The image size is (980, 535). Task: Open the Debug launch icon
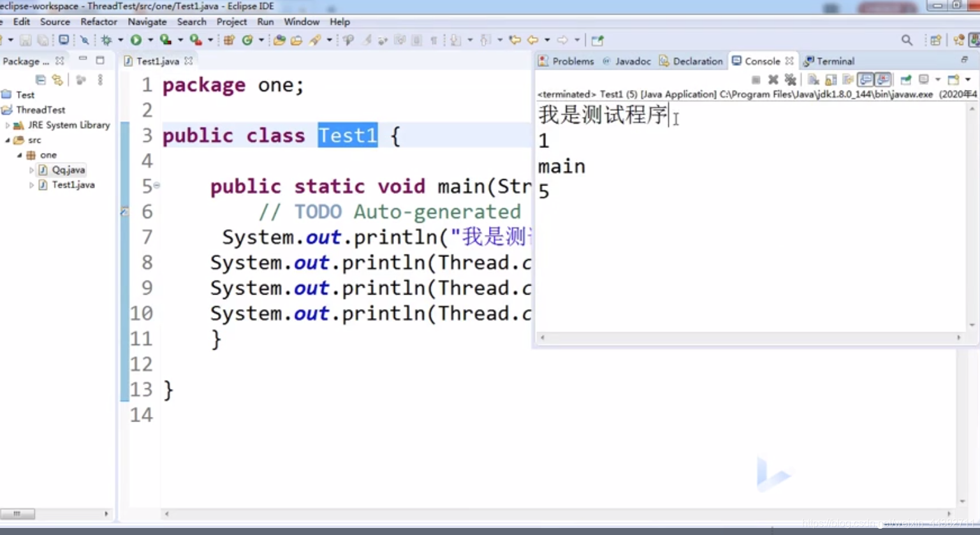click(x=106, y=40)
